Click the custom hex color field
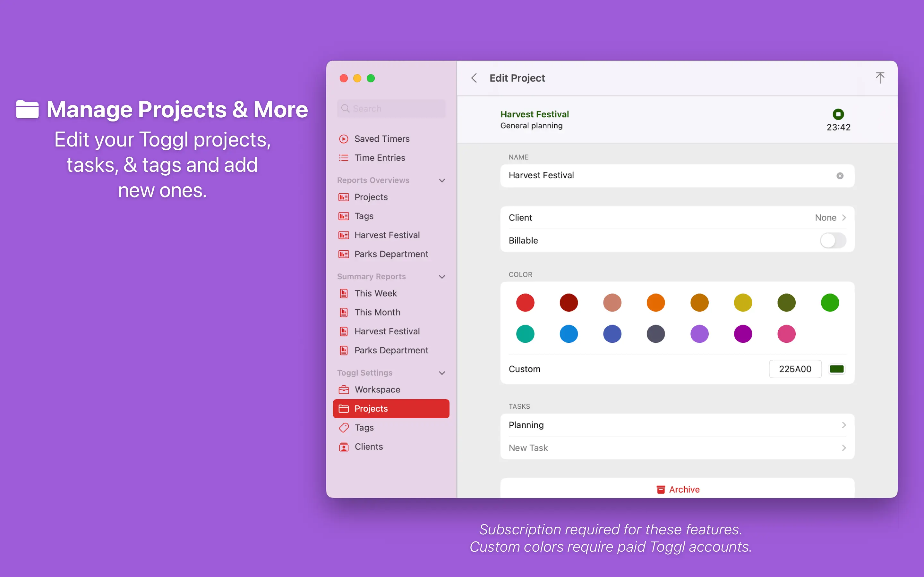The image size is (924, 577). (795, 369)
